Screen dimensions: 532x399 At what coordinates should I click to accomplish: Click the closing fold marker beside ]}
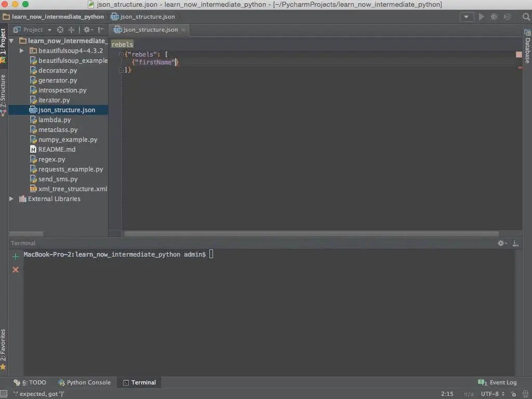(121, 70)
